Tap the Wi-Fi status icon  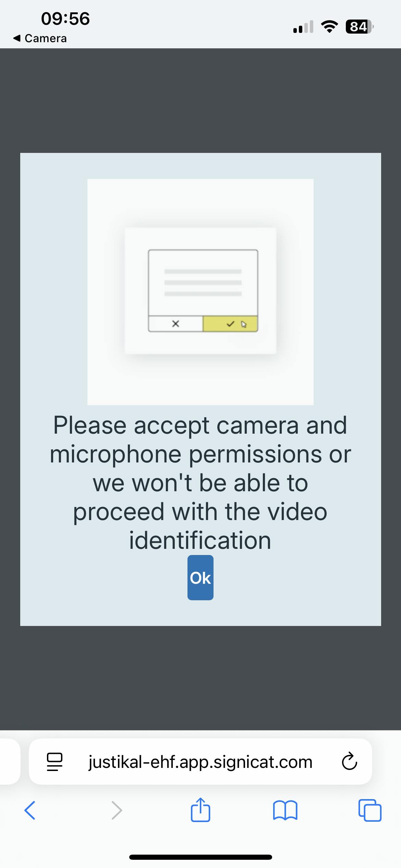[329, 26]
